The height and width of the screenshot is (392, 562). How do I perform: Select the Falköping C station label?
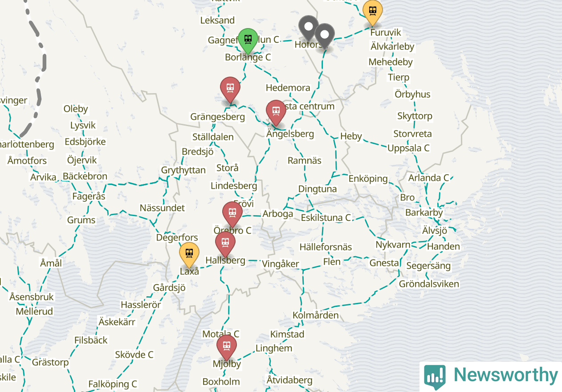(x=112, y=384)
